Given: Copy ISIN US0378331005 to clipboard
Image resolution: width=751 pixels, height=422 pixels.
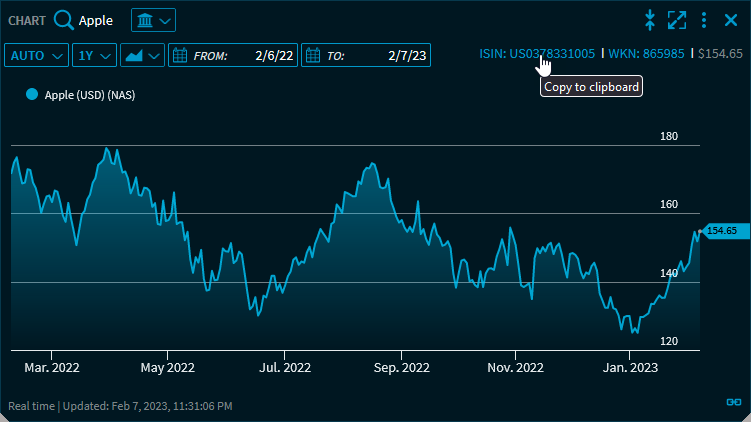Looking at the screenshot, I should coord(537,53).
